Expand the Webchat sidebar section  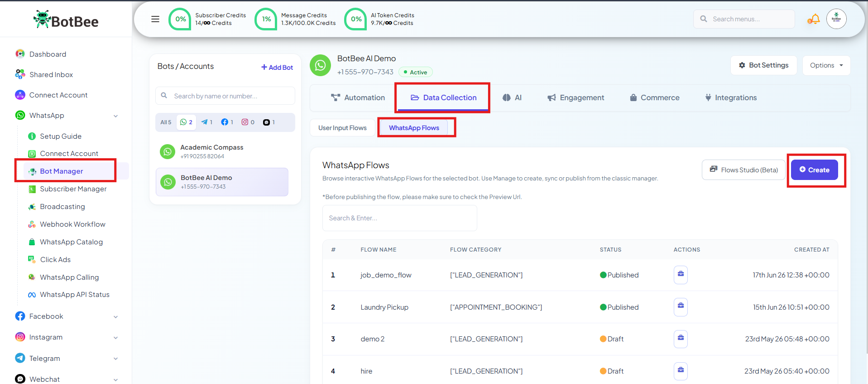[115, 379]
